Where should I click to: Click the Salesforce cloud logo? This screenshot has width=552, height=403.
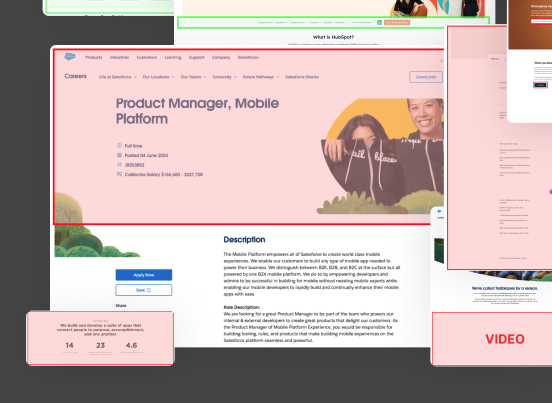(x=70, y=56)
